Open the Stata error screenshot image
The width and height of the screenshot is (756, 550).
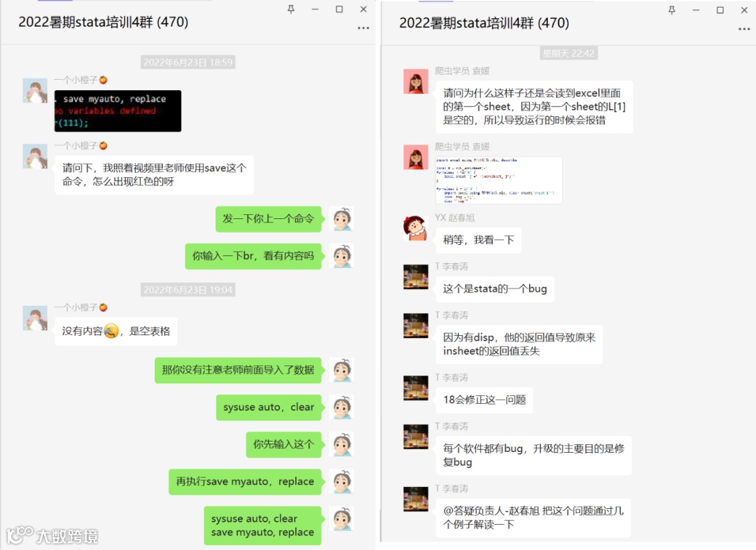[x=118, y=111]
